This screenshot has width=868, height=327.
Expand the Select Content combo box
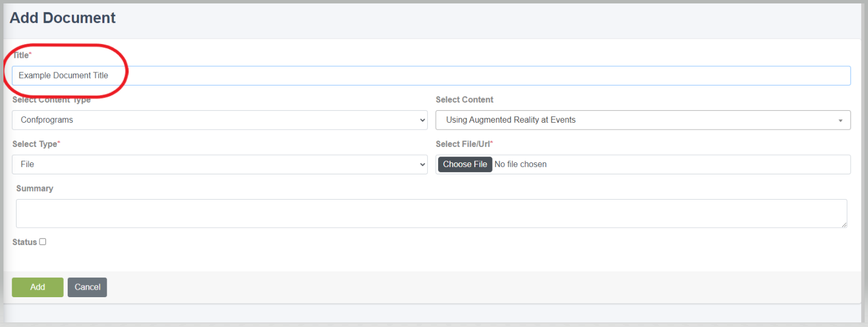pyautogui.click(x=643, y=120)
